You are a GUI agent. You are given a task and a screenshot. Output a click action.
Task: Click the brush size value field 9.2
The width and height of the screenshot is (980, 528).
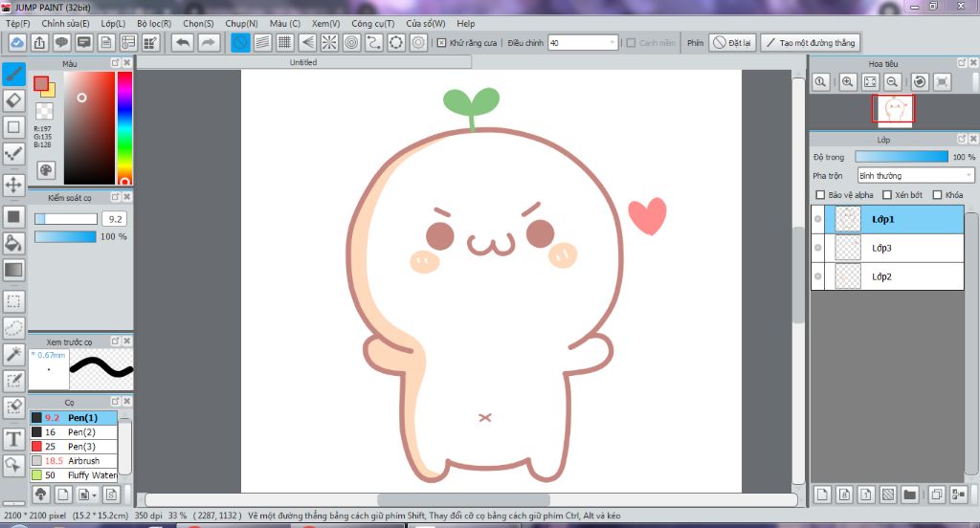pyautogui.click(x=115, y=219)
